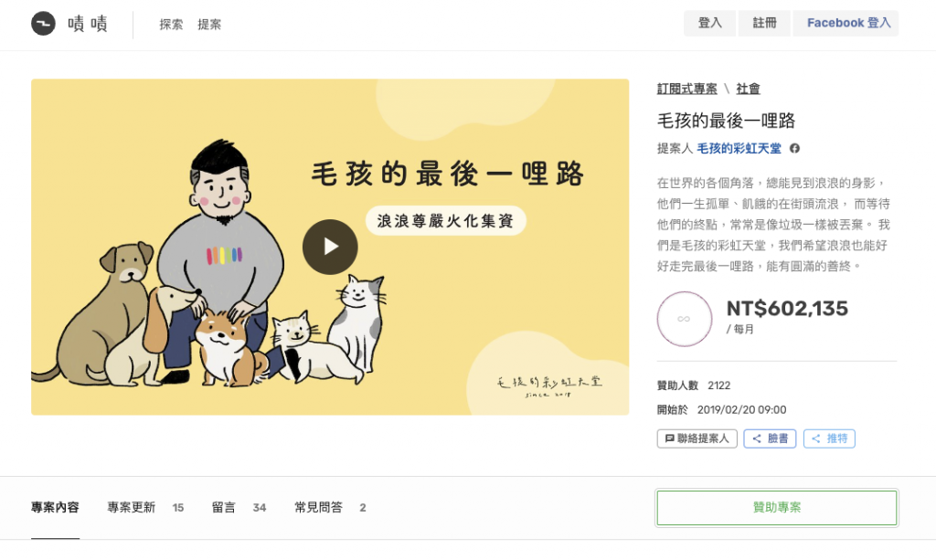The width and height of the screenshot is (936, 560).
Task: Open the 毛孩的彩虹天堂 proposer link
Action: click(739, 149)
